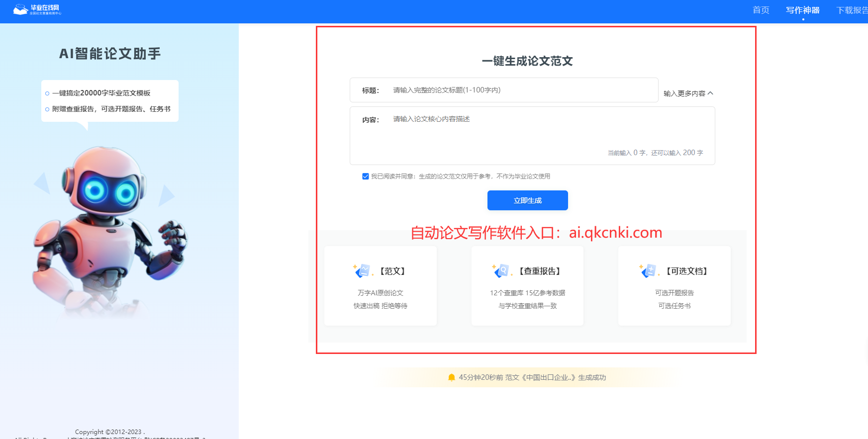Image resolution: width=868 pixels, height=439 pixels.
Task: Go to the 下载报告 nav item
Action: point(852,10)
